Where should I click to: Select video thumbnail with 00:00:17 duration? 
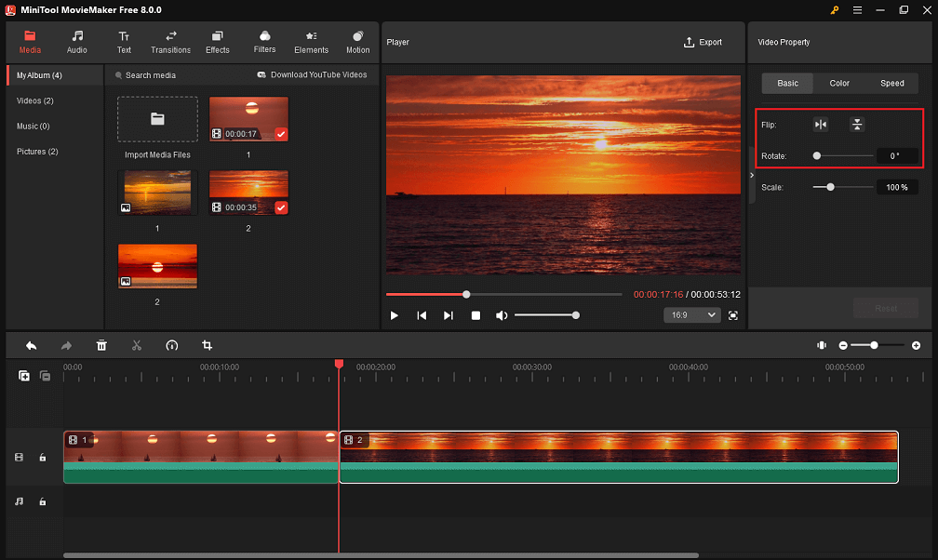click(x=248, y=119)
